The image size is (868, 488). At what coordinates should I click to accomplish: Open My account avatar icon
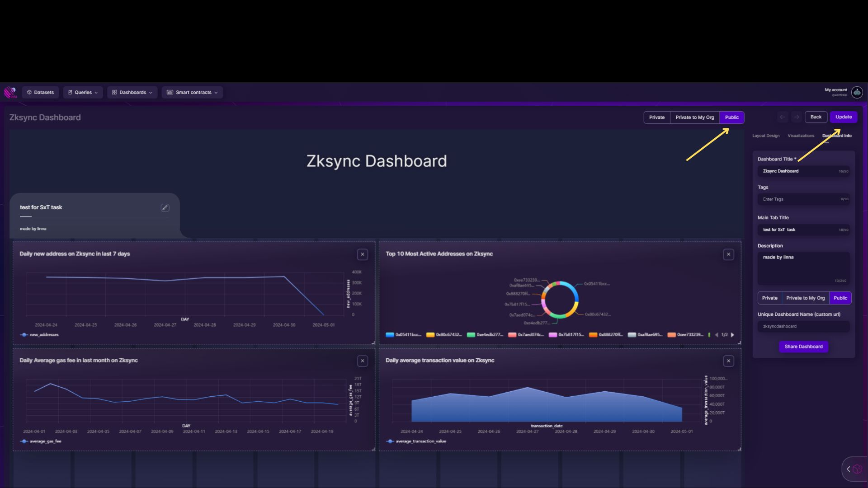coord(857,92)
